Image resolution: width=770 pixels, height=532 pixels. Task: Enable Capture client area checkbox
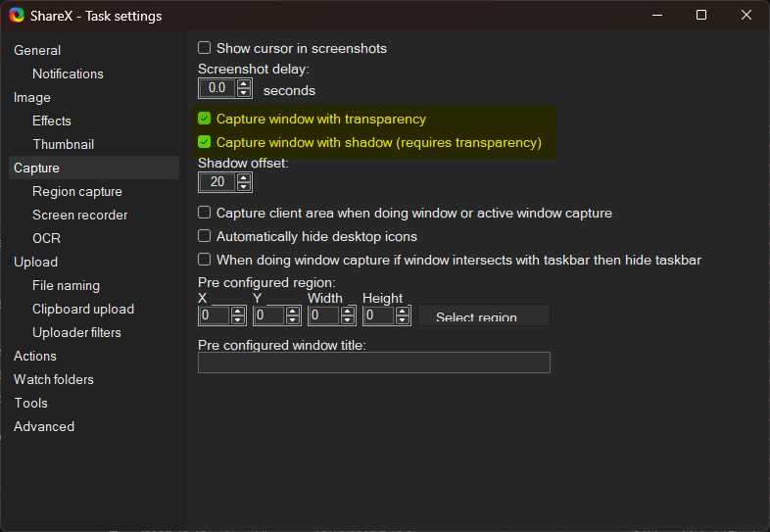(x=205, y=213)
